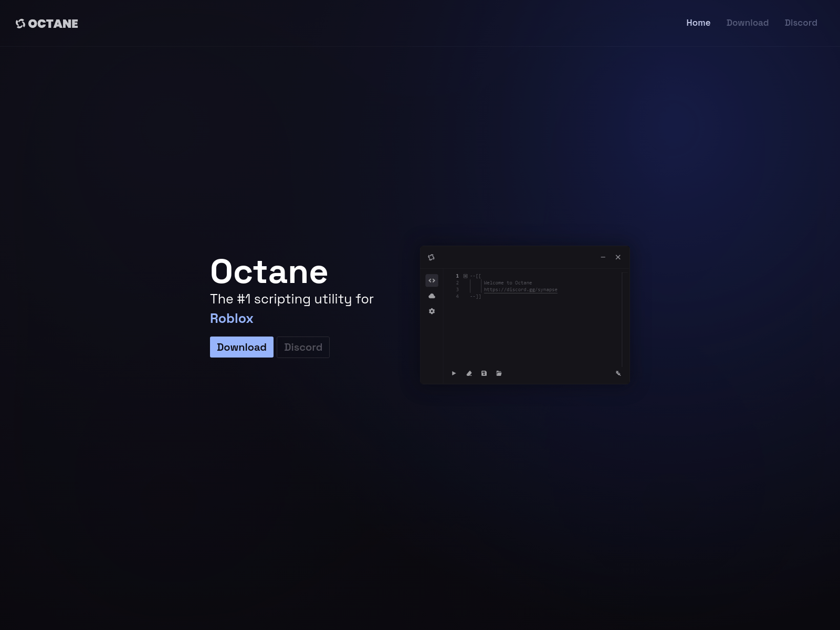
Task: Close the Octane app preview window
Action: [x=618, y=257]
